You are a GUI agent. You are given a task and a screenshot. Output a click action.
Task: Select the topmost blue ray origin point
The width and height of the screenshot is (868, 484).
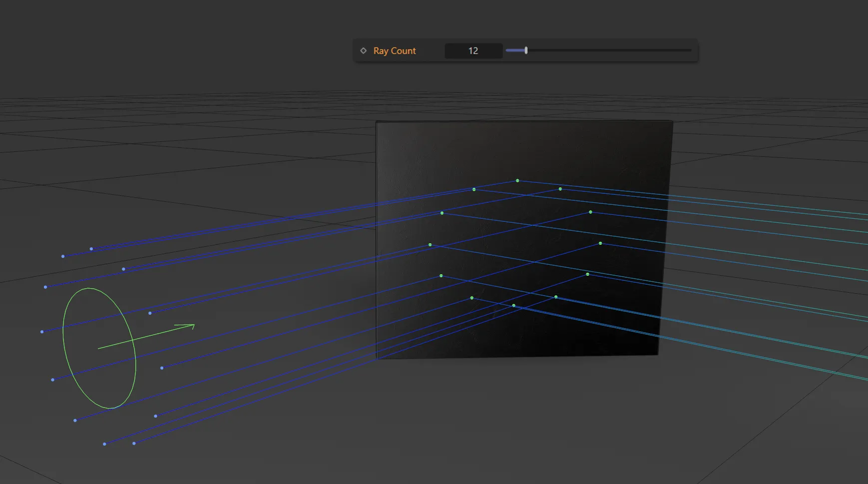(91, 249)
